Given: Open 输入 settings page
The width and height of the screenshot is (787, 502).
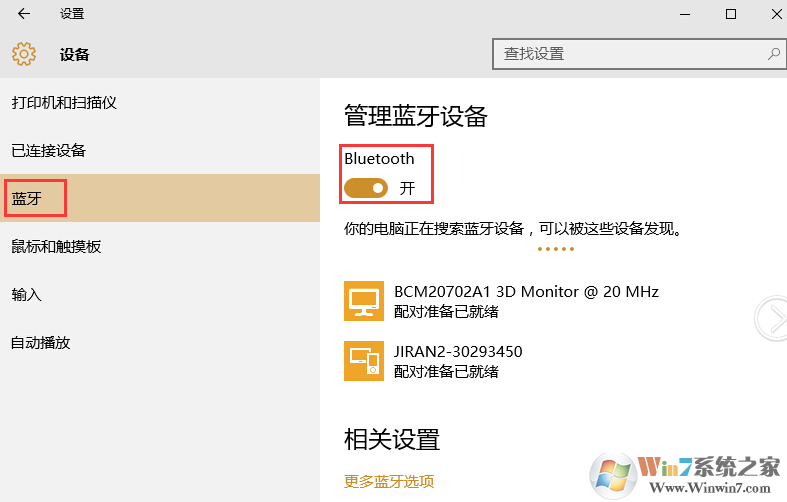Looking at the screenshot, I should [26, 294].
